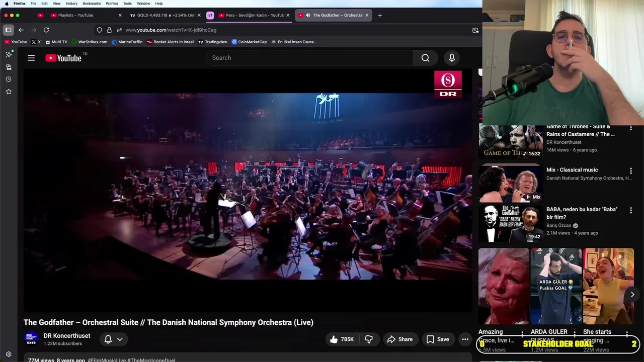Toggle the notification bell for DR Koncerthuset
This screenshot has width=644, height=362.
point(108,339)
